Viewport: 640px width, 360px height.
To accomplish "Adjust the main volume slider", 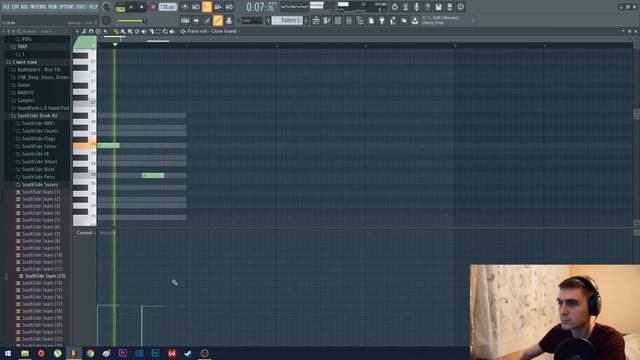I will click(131, 20).
